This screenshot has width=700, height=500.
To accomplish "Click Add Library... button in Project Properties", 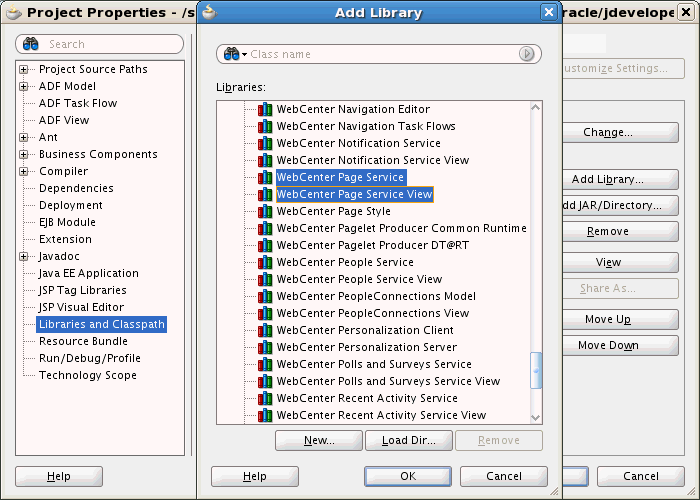I will pyautogui.click(x=620, y=179).
